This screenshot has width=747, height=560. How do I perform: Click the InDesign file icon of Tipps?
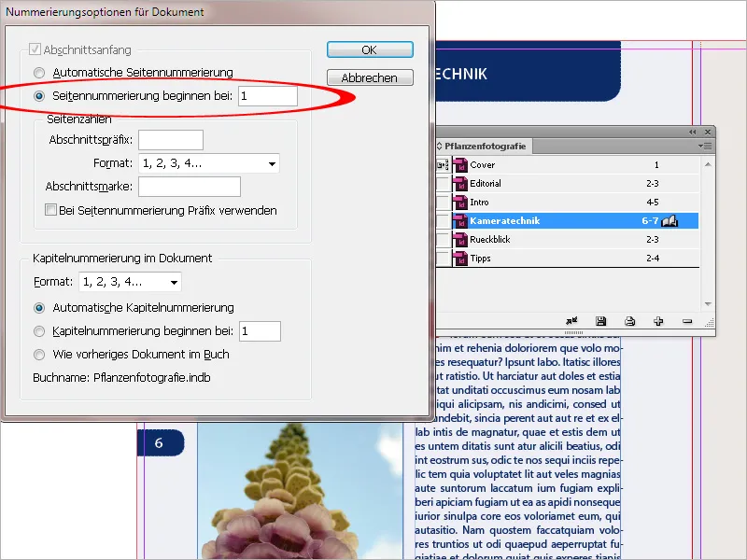pos(460,259)
